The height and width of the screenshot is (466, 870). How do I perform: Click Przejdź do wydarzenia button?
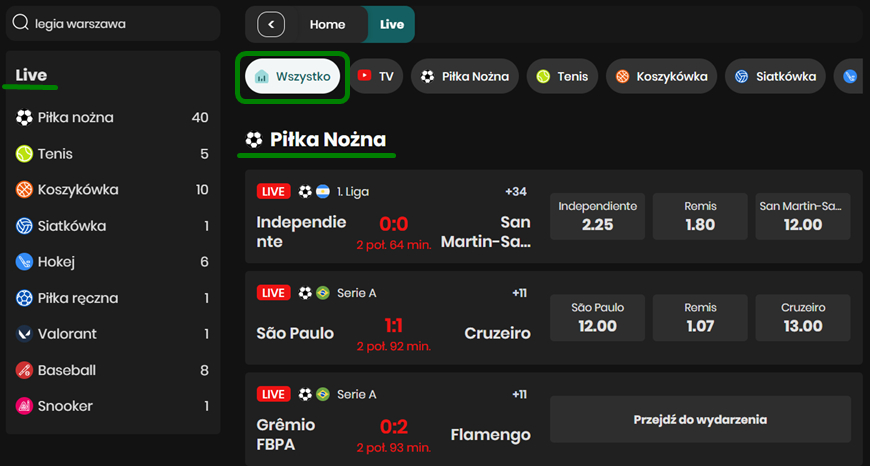(700, 420)
